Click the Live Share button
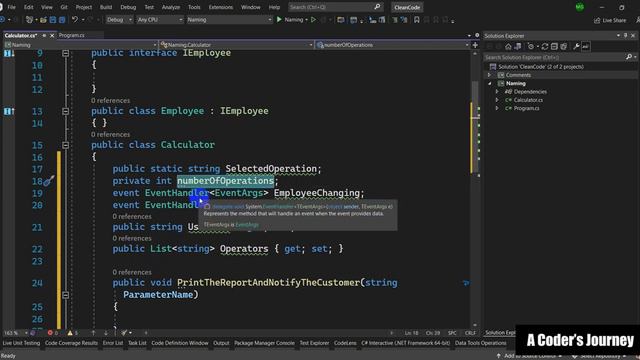 [x=610, y=20]
